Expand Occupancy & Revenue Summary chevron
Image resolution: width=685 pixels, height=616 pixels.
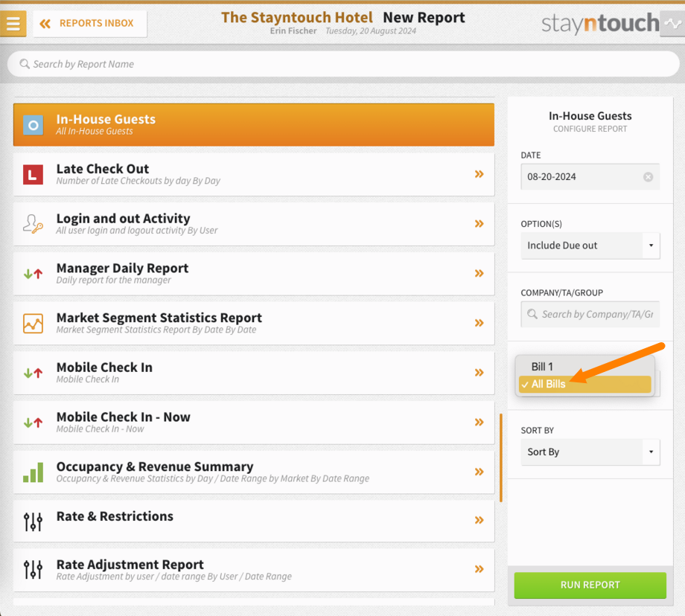(x=479, y=472)
